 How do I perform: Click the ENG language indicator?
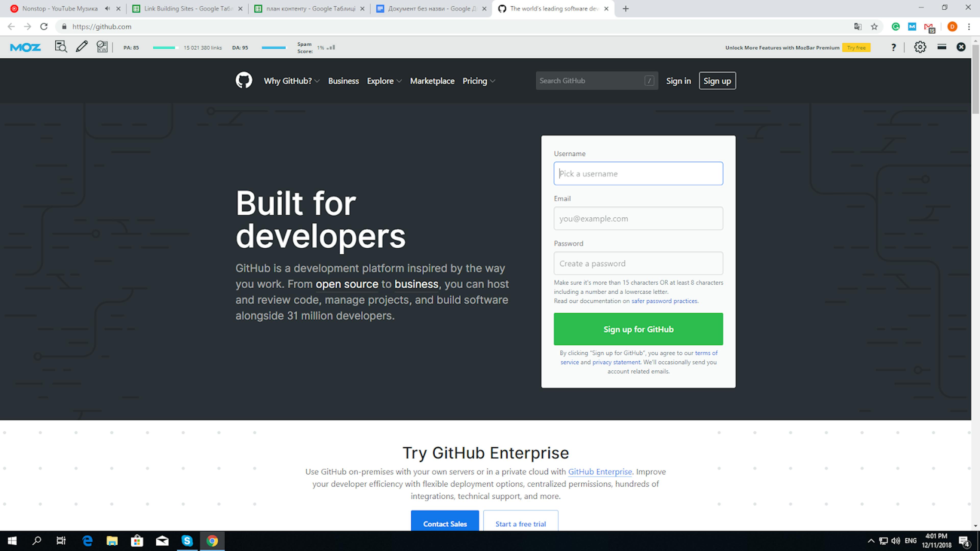[x=910, y=541]
